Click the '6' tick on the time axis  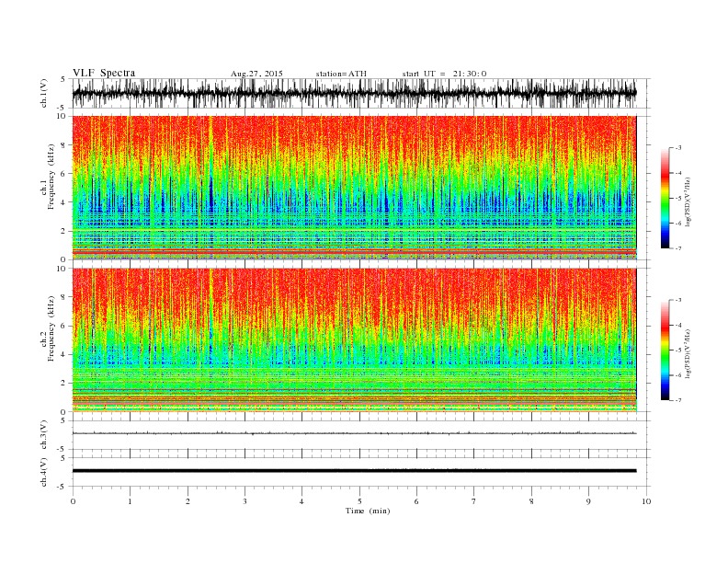tap(416, 501)
